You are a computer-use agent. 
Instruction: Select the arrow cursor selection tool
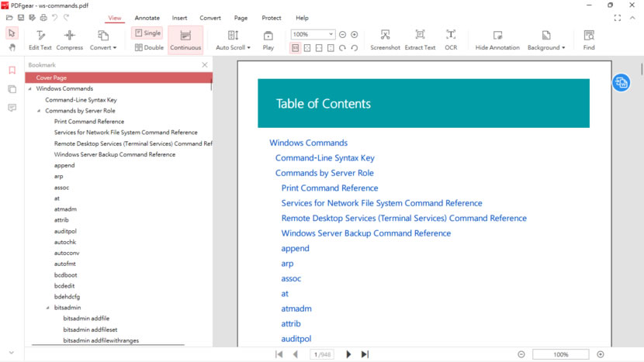(x=12, y=33)
